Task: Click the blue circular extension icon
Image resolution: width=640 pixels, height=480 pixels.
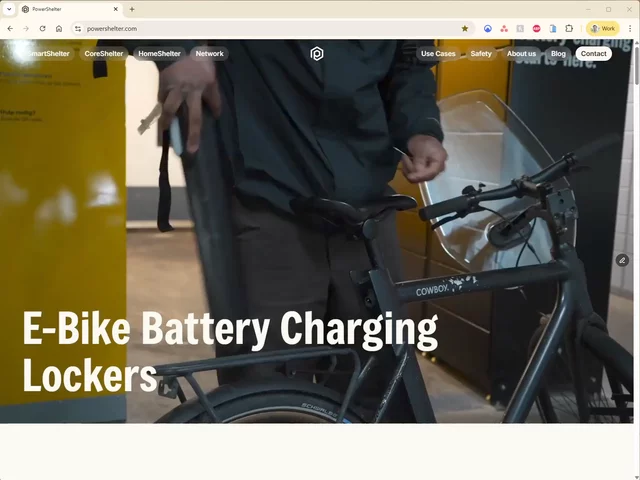Action: pos(488,29)
